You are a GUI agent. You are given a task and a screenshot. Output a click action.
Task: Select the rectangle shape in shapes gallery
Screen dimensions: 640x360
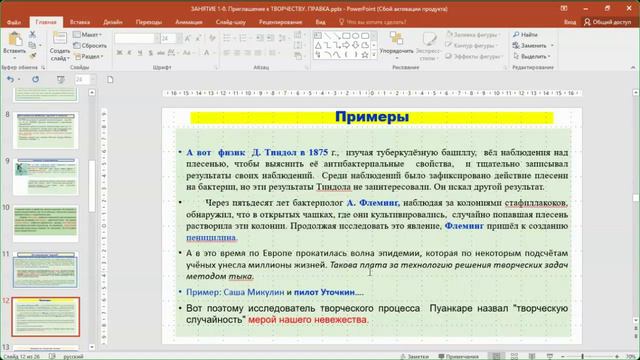pos(347,36)
